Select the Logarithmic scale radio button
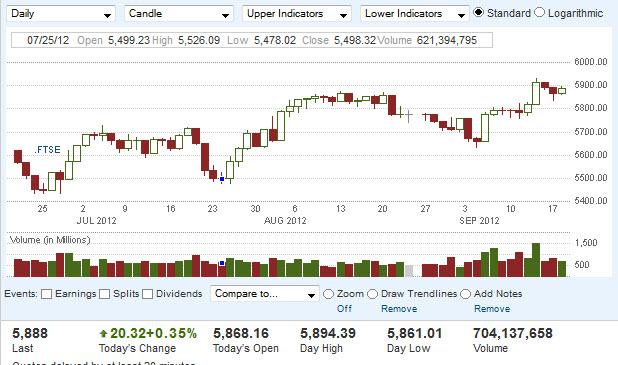This screenshot has height=365, width=618. [539, 13]
